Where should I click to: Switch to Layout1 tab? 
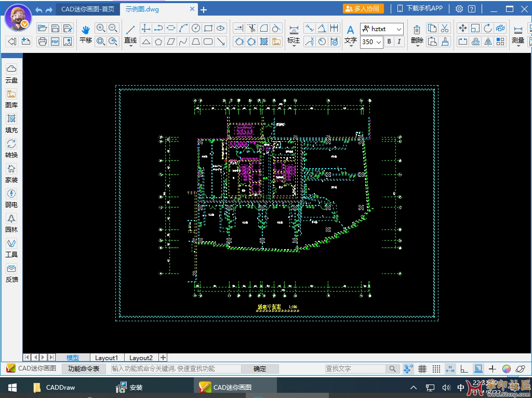(107, 358)
